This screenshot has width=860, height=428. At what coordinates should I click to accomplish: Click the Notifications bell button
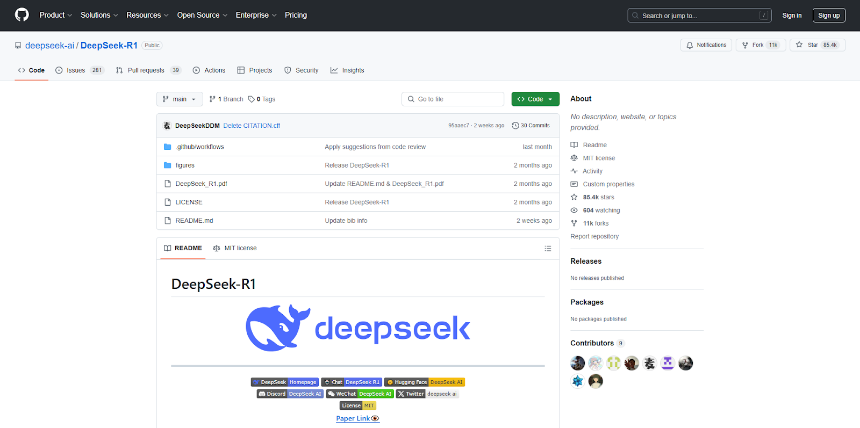click(706, 45)
